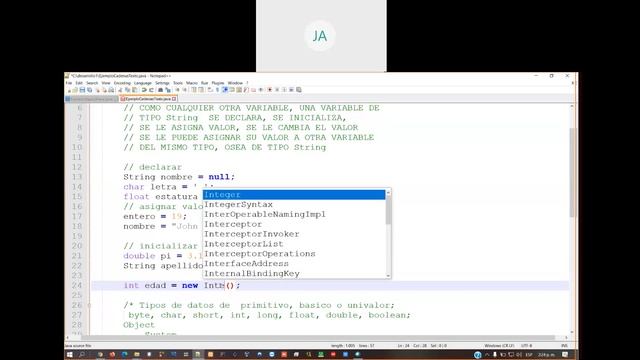640x360 pixels.
Task: Pick InterOperableNamingImpl in the autocomplete list
Action: click(x=294, y=214)
